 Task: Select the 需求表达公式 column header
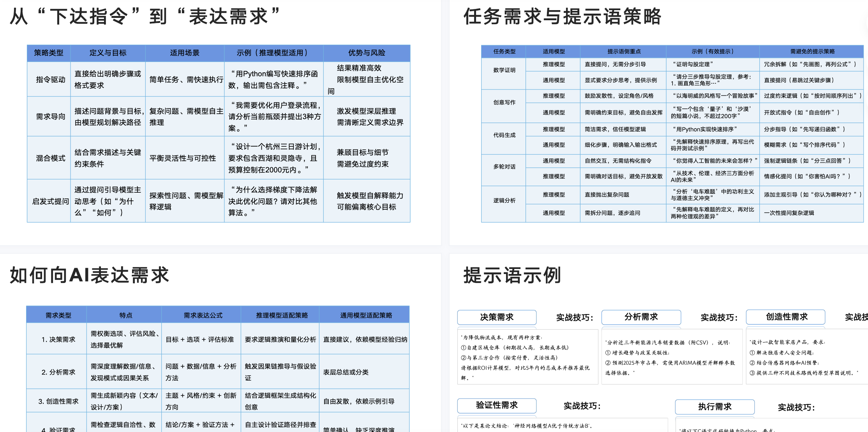click(203, 315)
